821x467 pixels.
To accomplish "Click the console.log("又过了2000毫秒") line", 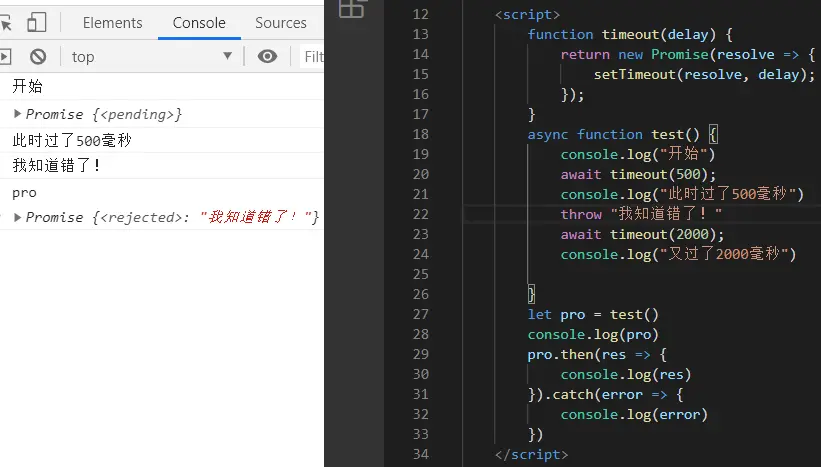I will (678, 254).
